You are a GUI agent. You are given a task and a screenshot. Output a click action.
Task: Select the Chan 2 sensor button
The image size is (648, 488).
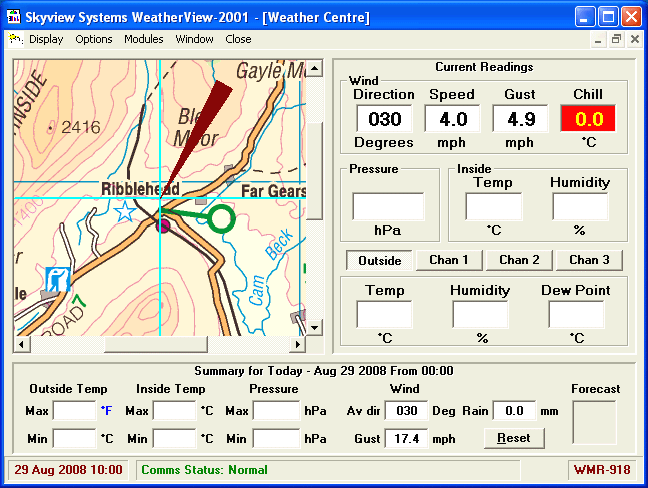click(519, 260)
